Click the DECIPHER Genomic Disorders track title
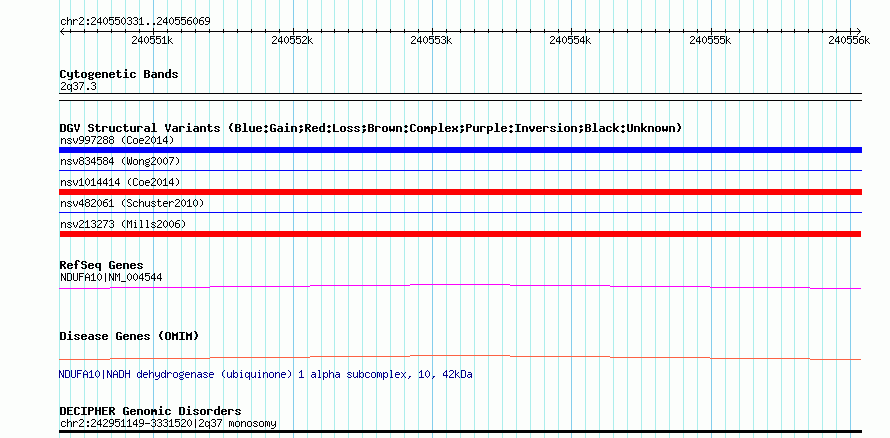This screenshot has width=890, height=438. point(150,411)
